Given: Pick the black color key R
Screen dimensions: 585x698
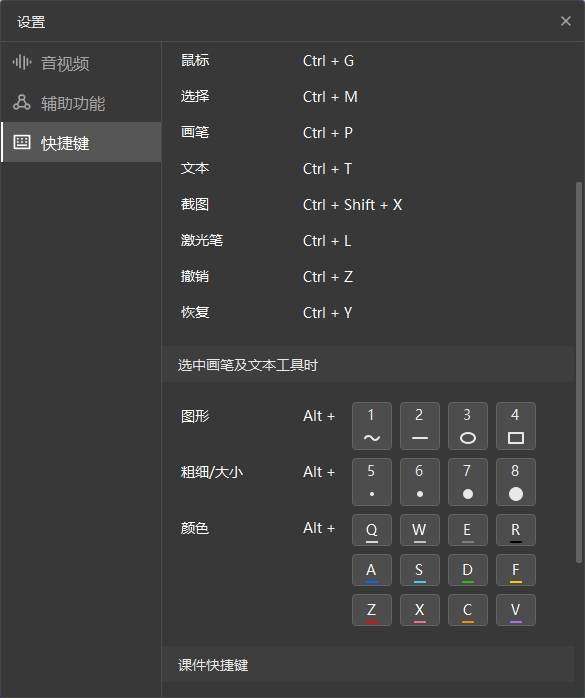Looking at the screenshot, I should point(516,530).
